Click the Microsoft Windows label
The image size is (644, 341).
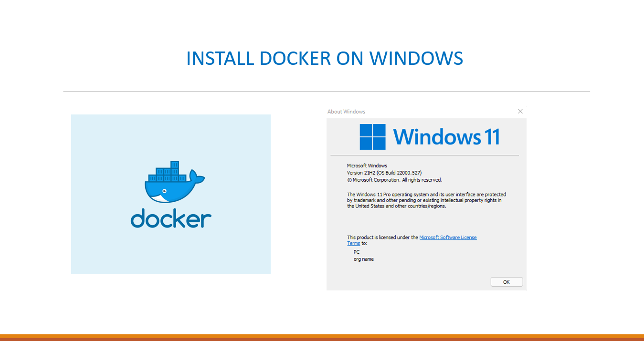(x=367, y=165)
